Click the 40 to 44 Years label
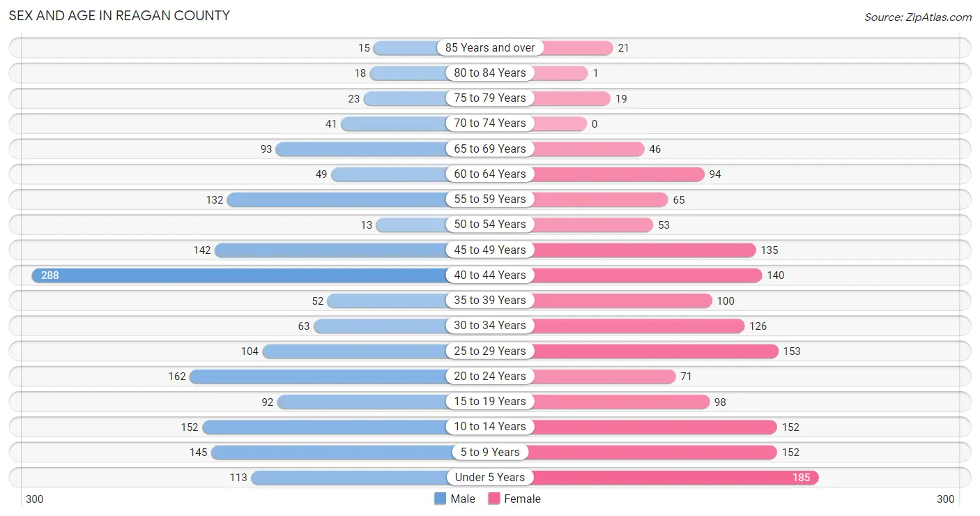 coord(490,275)
